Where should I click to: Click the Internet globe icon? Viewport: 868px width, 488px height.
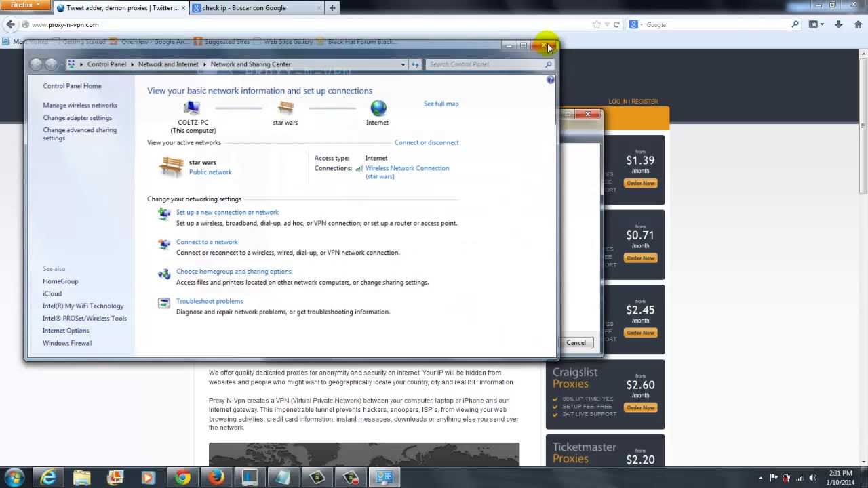point(378,108)
